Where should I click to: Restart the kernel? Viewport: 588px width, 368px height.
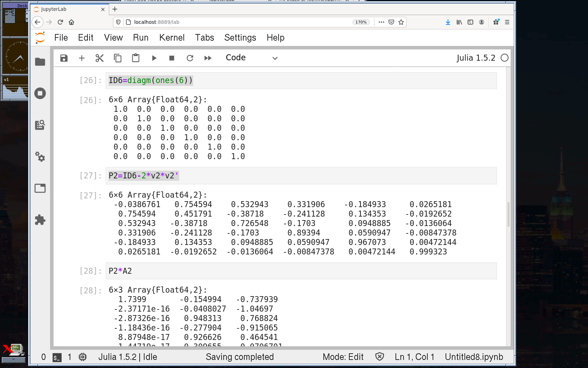tap(190, 58)
